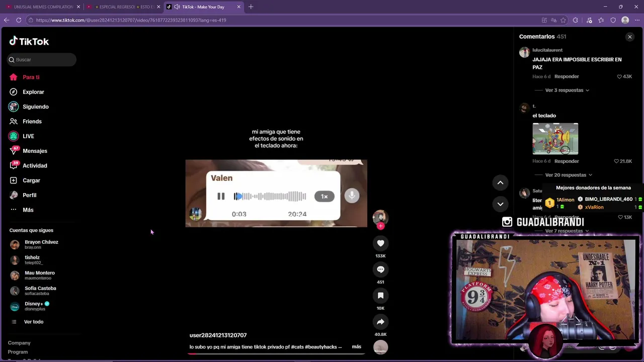The height and width of the screenshot is (362, 644).
Task: Open browser settings and more menu
Action: (x=637, y=20)
